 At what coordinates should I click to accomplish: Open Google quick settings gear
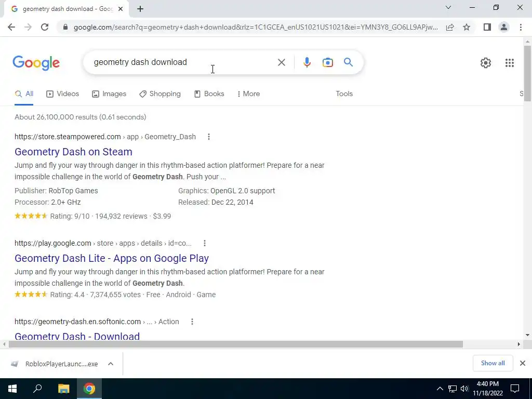coord(486,63)
